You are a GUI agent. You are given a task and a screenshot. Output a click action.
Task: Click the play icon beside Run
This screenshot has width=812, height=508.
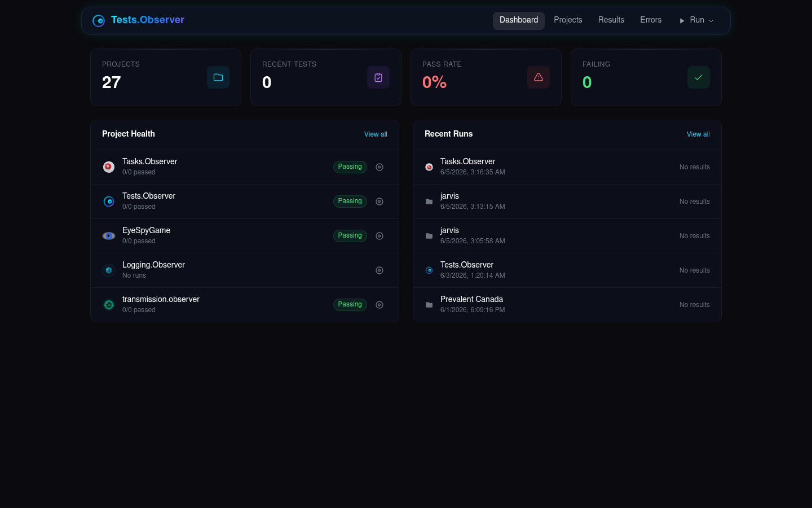pyautogui.click(x=682, y=21)
